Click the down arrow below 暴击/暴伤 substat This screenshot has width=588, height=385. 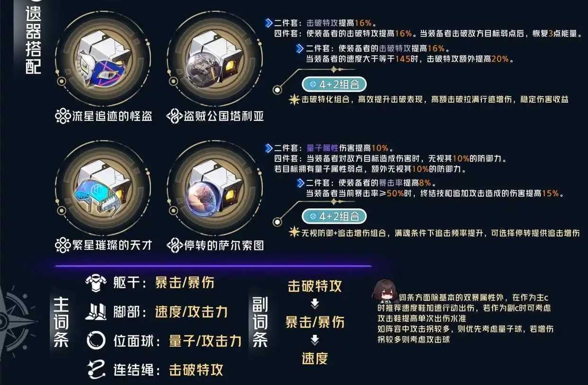point(314,340)
